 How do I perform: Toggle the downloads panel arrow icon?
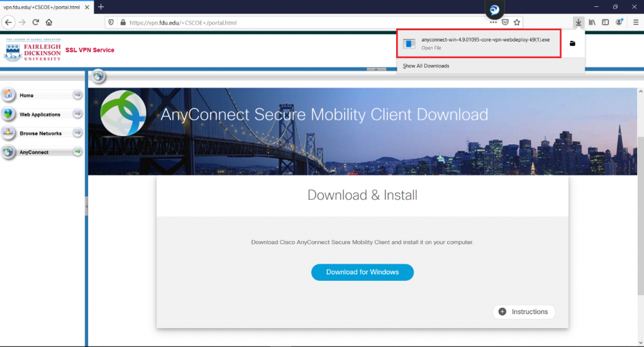579,22
